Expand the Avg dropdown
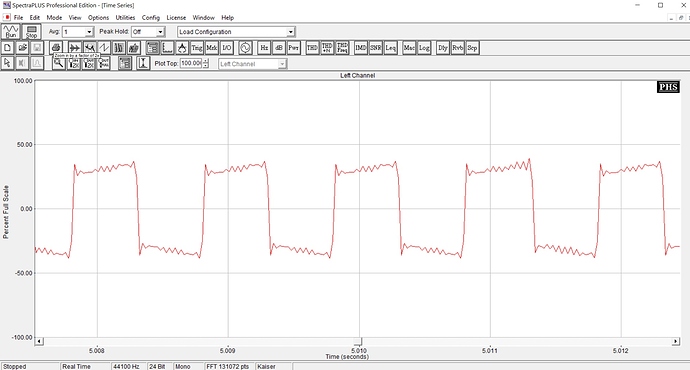 click(89, 32)
